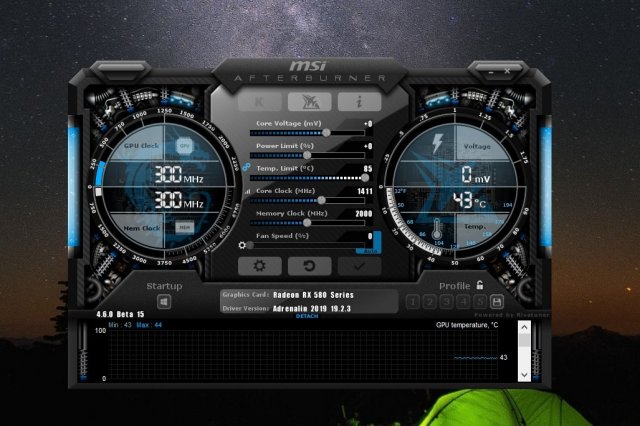Toggle the Windows startup icon
Screen dimensions: 640x426
coord(164,302)
